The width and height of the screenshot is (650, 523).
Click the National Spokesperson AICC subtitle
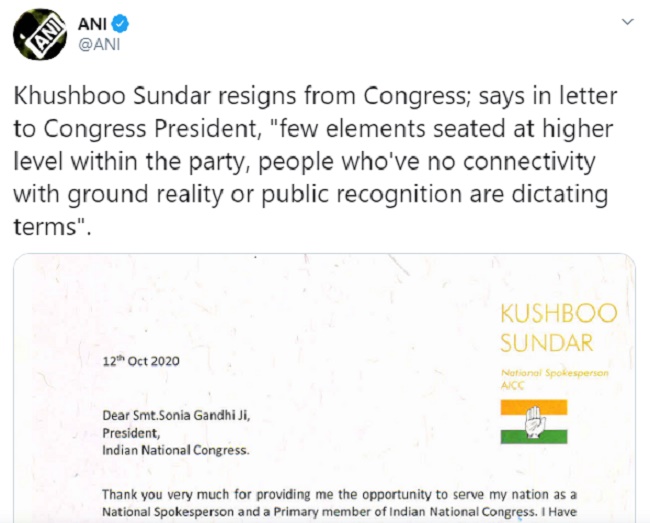554,379
